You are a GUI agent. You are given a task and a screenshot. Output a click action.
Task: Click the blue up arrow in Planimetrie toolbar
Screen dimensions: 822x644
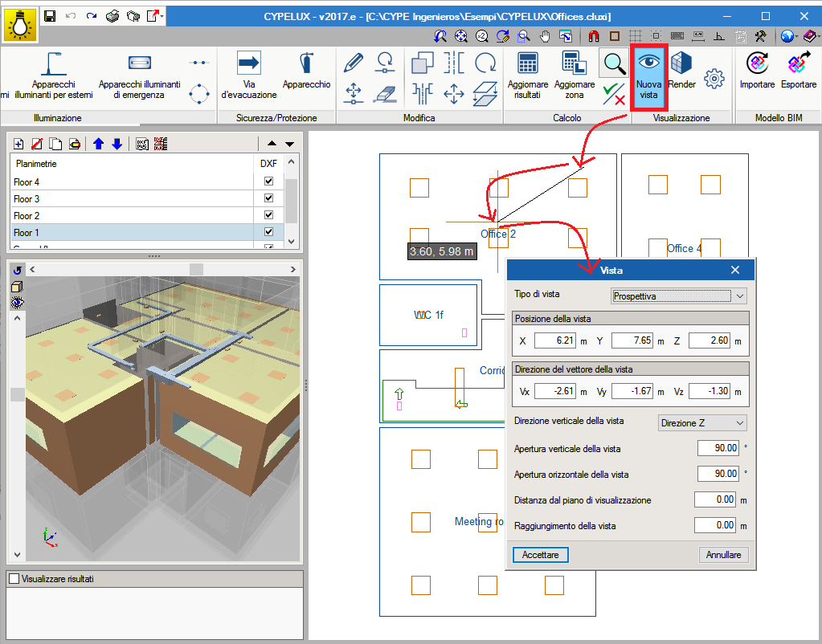[x=99, y=144]
